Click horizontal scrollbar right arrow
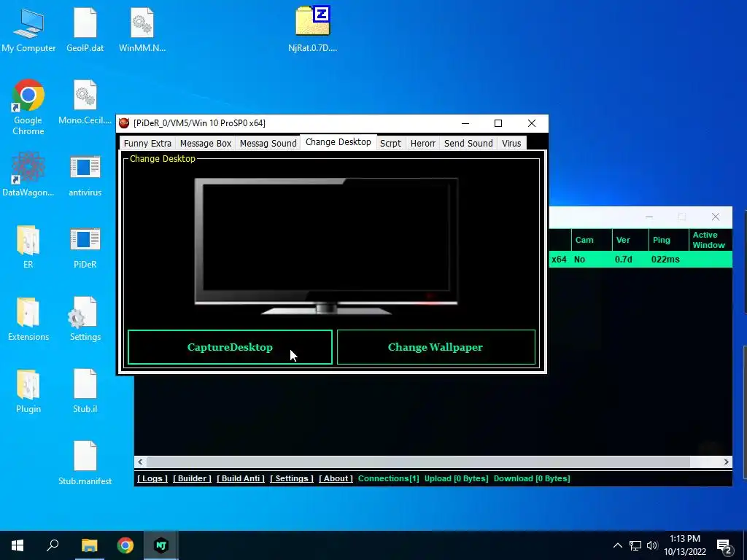This screenshot has height=560, width=747. tap(726, 462)
